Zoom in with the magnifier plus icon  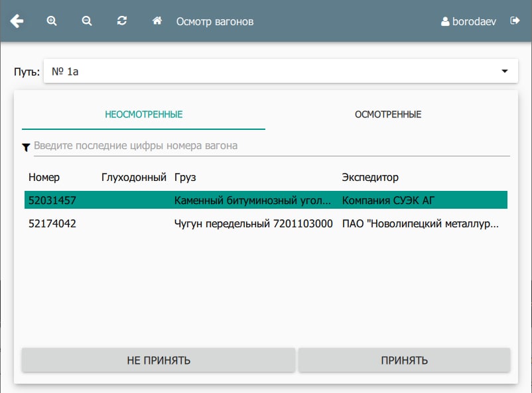click(52, 21)
